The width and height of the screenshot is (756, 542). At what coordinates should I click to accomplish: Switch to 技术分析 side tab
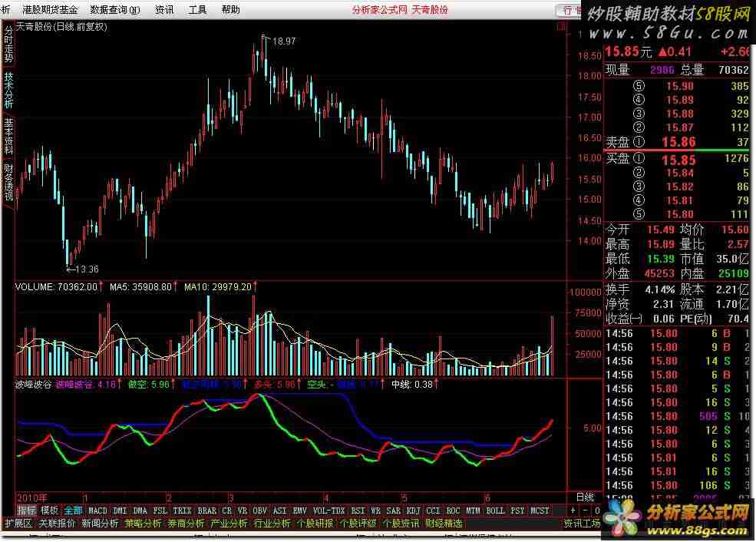[8, 90]
